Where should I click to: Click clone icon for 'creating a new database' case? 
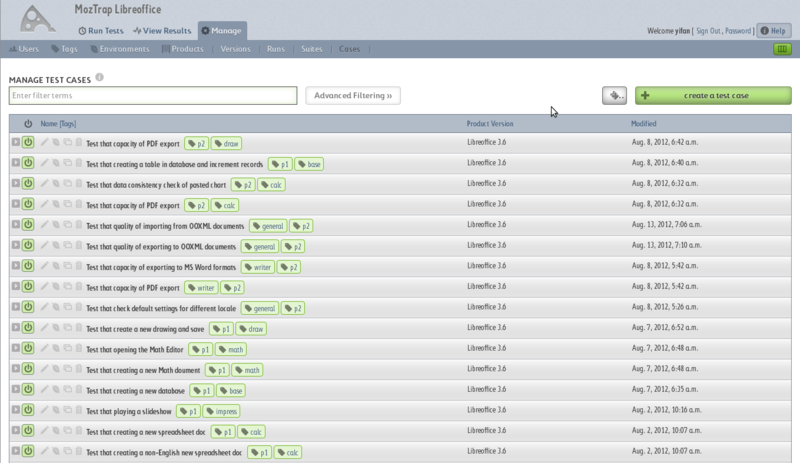click(67, 389)
